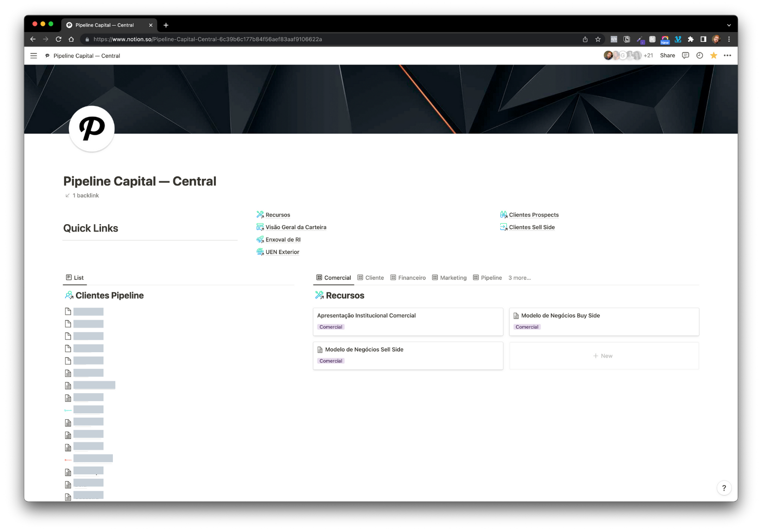760x532 pixels.
Task: Open the Modelo de Negócios Sell Side card
Action: tap(408, 356)
